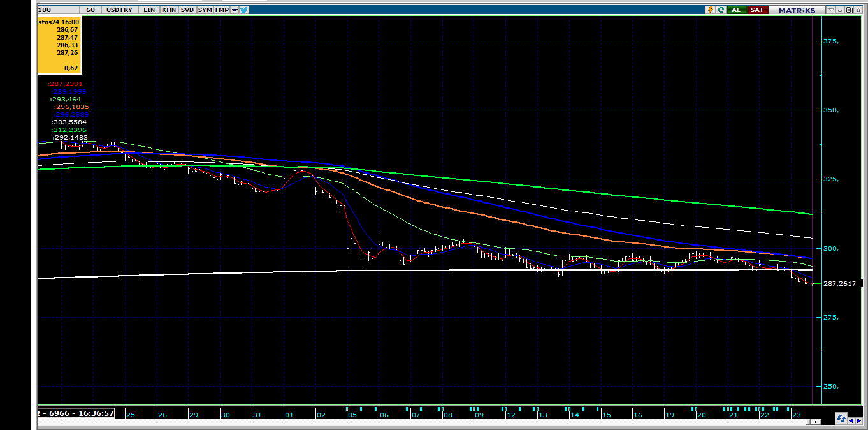Viewport: 868px width, 430px height.
Task: Click the 287,26 value in yellow box
Action: tap(68, 52)
